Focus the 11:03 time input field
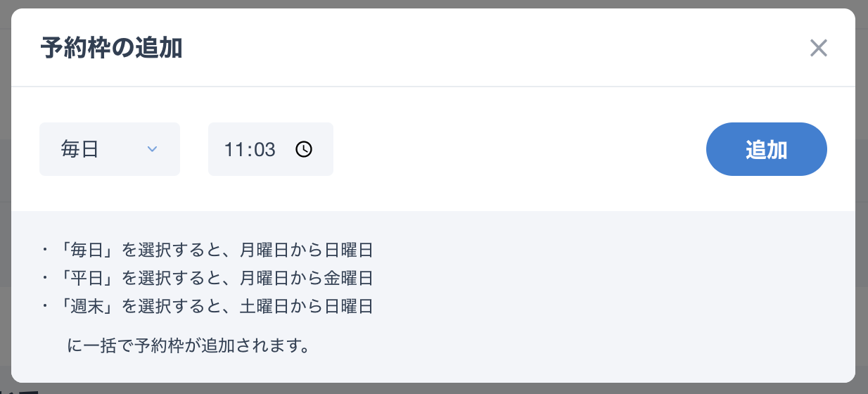868x394 pixels. click(271, 149)
